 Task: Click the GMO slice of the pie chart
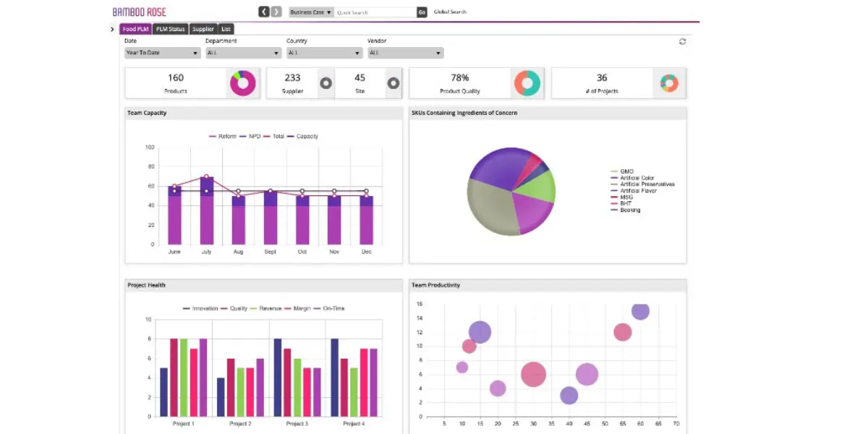coord(493,206)
